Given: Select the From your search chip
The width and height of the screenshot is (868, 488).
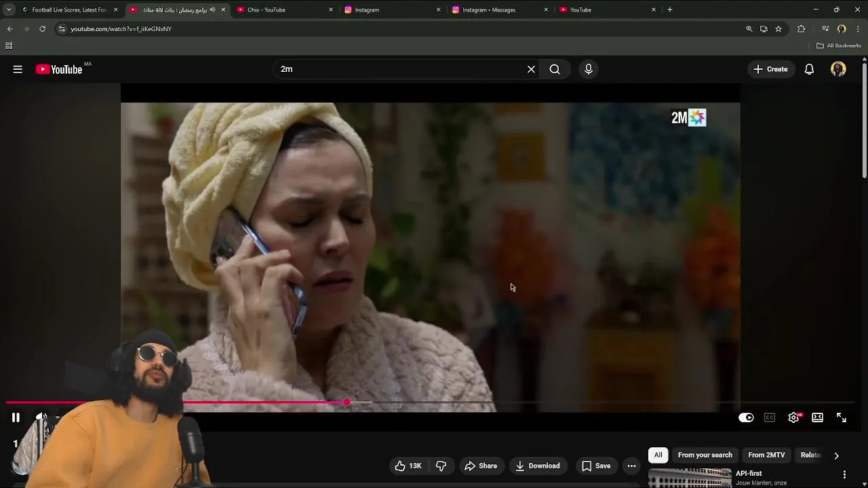Looking at the screenshot, I should 705,455.
